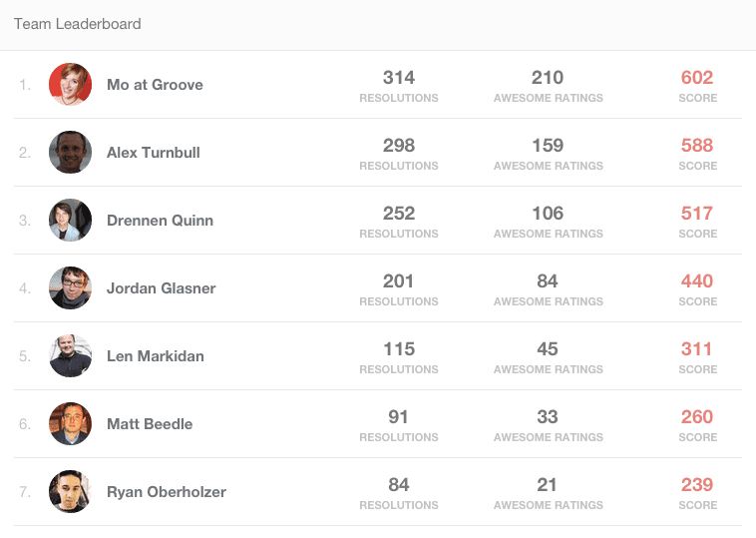Click Len Markidan's avatar
The image size is (756, 538).
tap(70, 356)
